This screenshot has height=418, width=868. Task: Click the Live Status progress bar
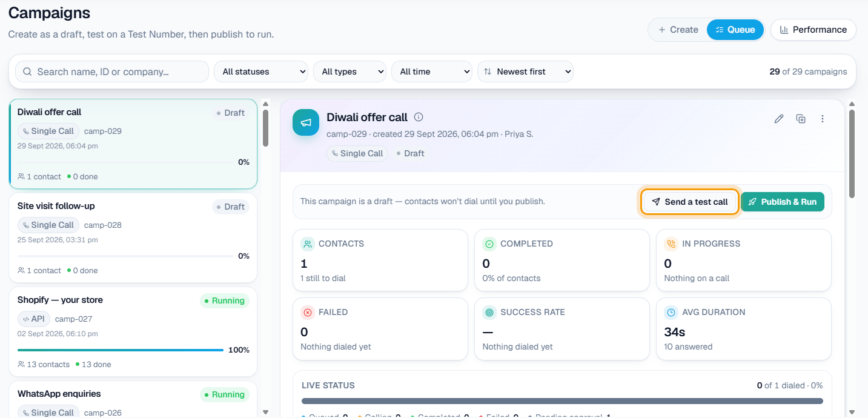(562, 401)
